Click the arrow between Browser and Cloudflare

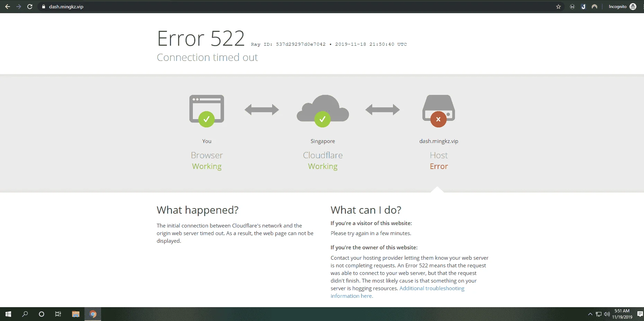[262, 110]
